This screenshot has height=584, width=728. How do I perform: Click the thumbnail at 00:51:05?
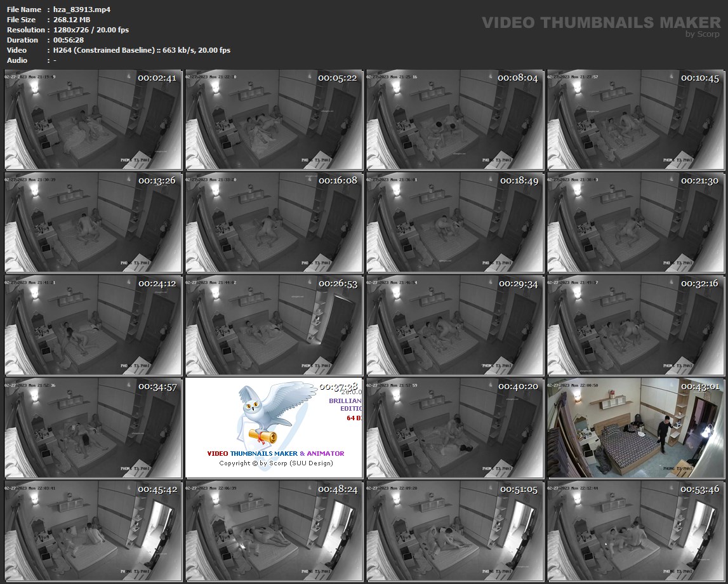point(455,531)
